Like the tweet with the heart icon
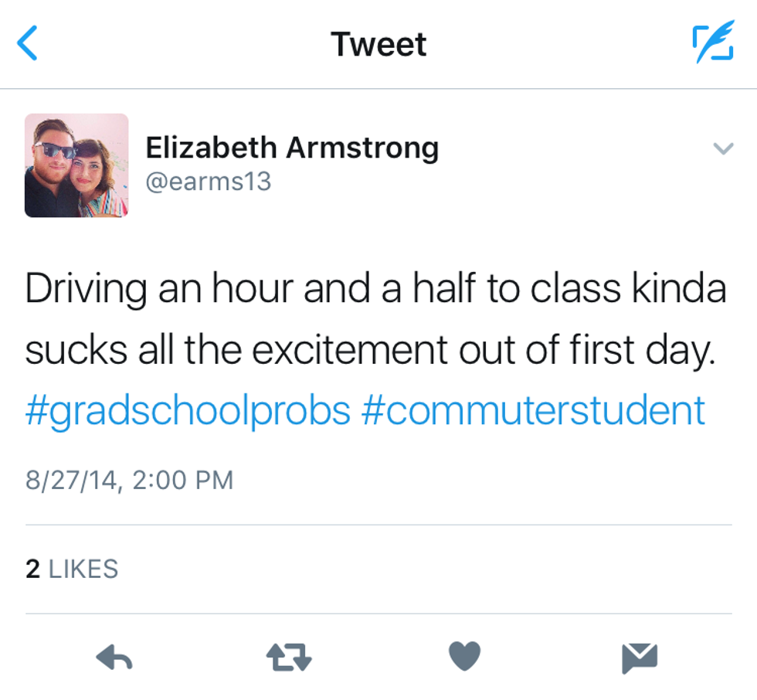 pos(465,658)
